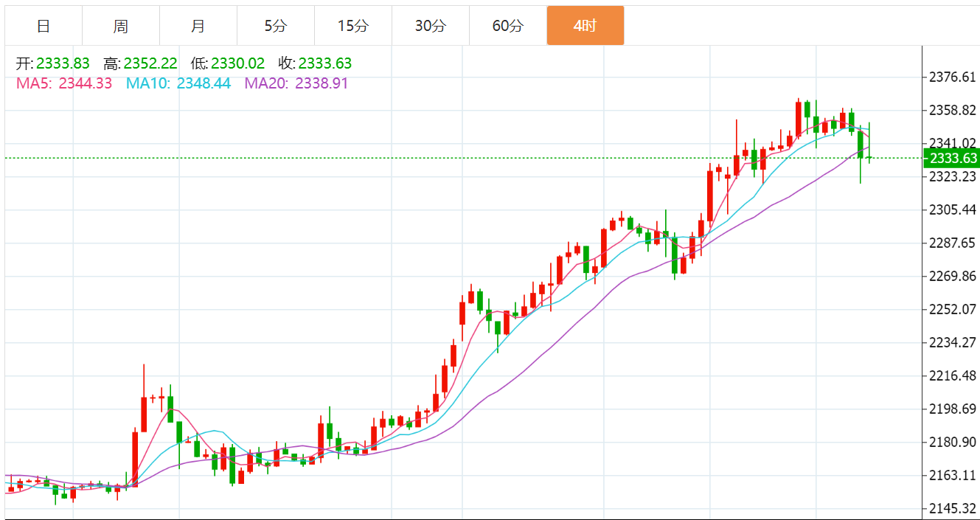The width and height of the screenshot is (980, 520).
Task: Click the 2305.44 price axis label
Action: tap(953, 210)
